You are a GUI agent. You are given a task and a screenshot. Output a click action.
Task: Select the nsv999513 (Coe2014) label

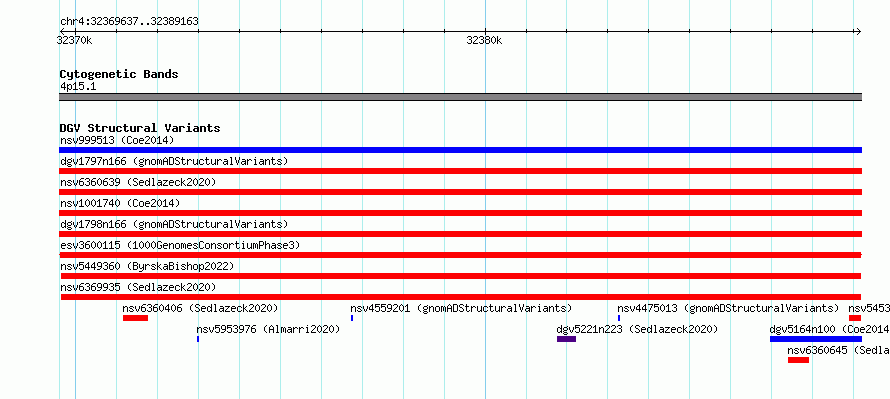117,140
